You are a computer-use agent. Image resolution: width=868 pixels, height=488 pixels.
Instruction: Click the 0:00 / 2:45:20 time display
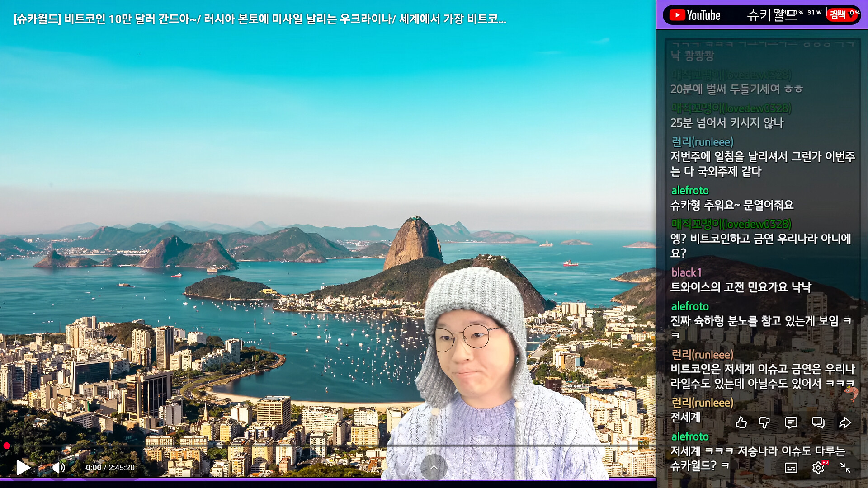pos(110,468)
